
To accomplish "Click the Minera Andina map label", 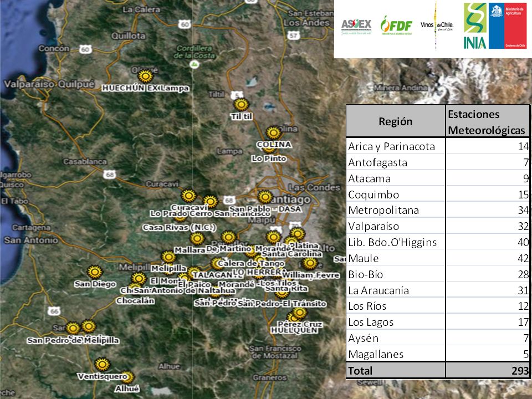I will click(x=401, y=88).
